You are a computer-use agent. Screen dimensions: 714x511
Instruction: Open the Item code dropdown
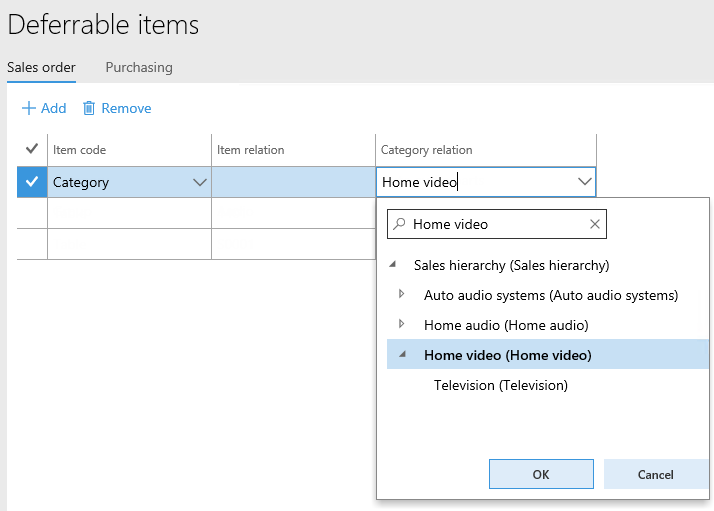(x=199, y=182)
